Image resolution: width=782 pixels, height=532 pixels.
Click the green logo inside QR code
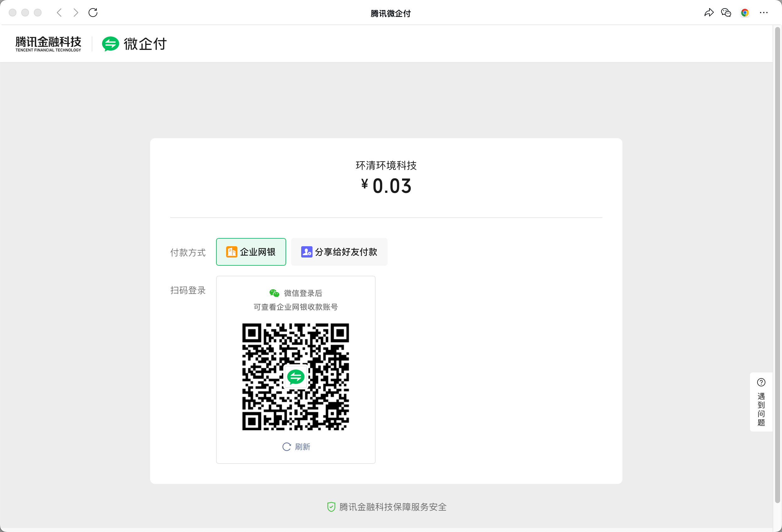click(x=296, y=377)
